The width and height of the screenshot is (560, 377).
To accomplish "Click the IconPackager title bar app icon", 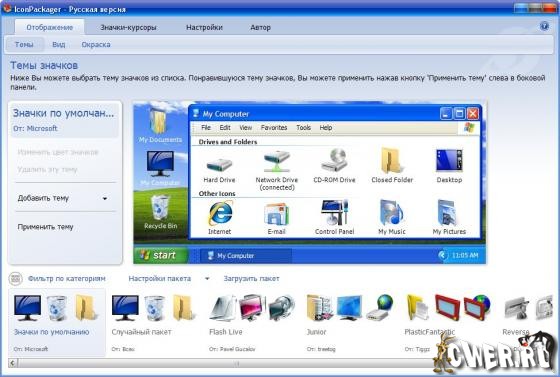I will 6,8.
